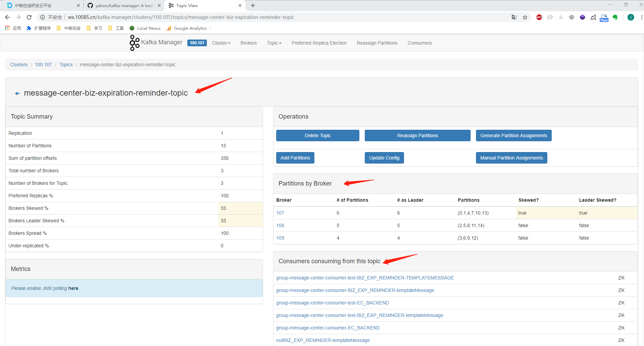Open nullBIZ_EXP_REMINDER-templateMessage consumer link

(323, 340)
